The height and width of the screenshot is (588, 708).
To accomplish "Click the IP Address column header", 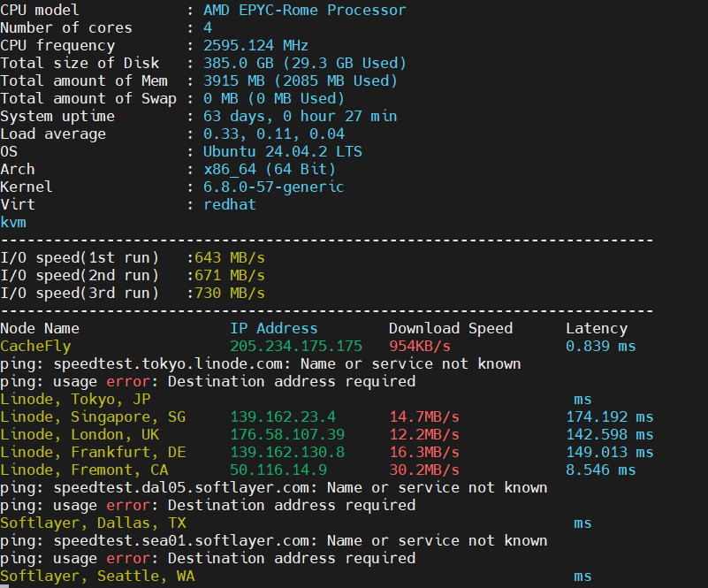I will click(273, 329).
